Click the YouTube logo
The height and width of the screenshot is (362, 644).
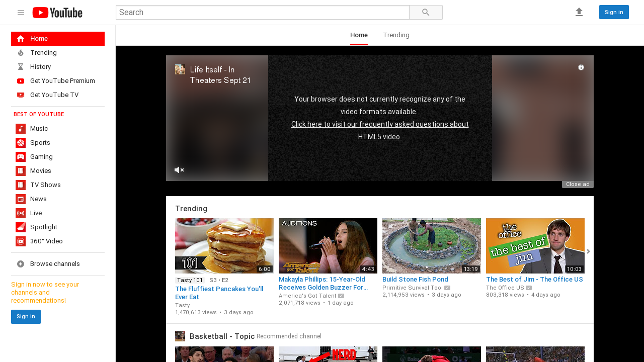(57, 13)
